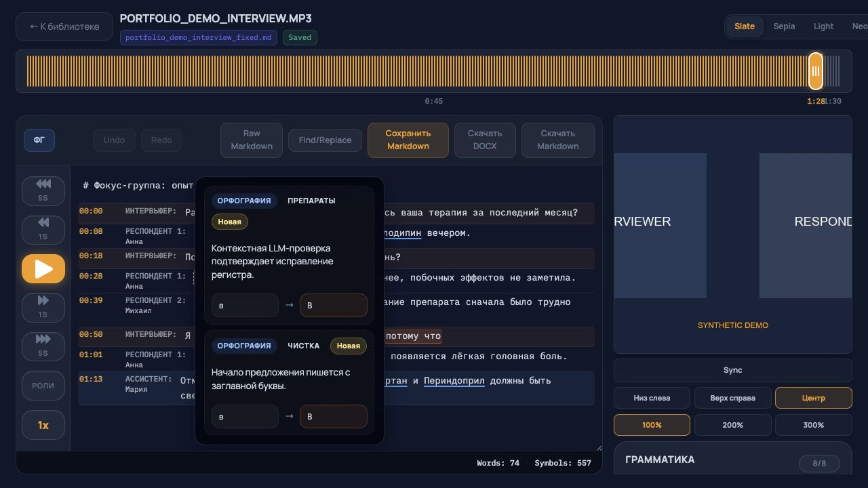Select the ОРФОГРАФИЯ tag in ПРЕПАРАТЫ card
Screen dimensions: 868x488
coord(244,201)
